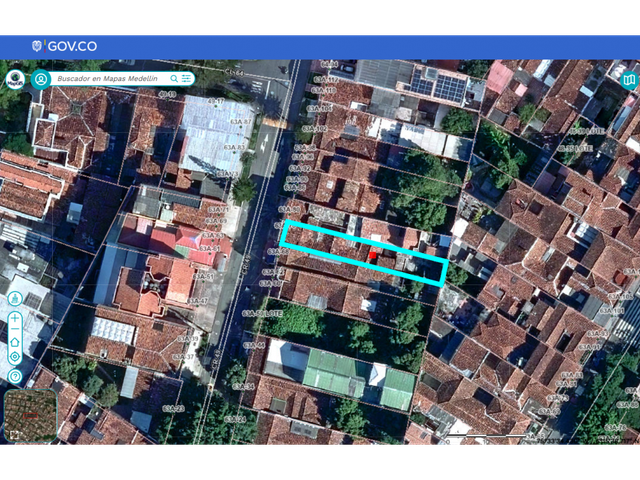Screen dimensions: 640x480
Task: Select the 63A-51 address label
Action: [203, 277]
